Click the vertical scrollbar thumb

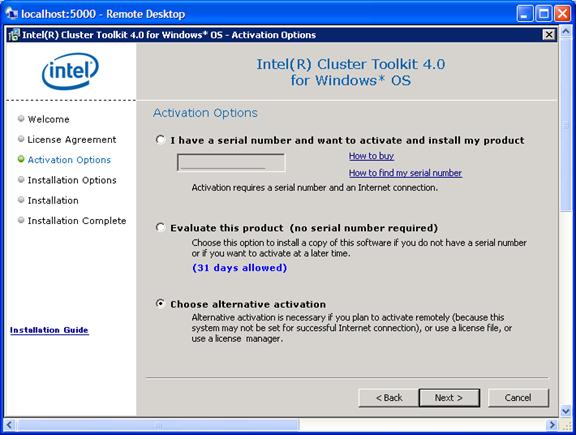pyautogui.click(x=566, y=124)
